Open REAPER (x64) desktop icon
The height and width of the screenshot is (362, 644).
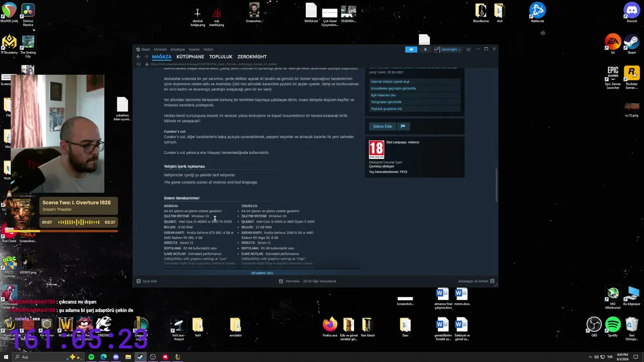coord(9,13)
